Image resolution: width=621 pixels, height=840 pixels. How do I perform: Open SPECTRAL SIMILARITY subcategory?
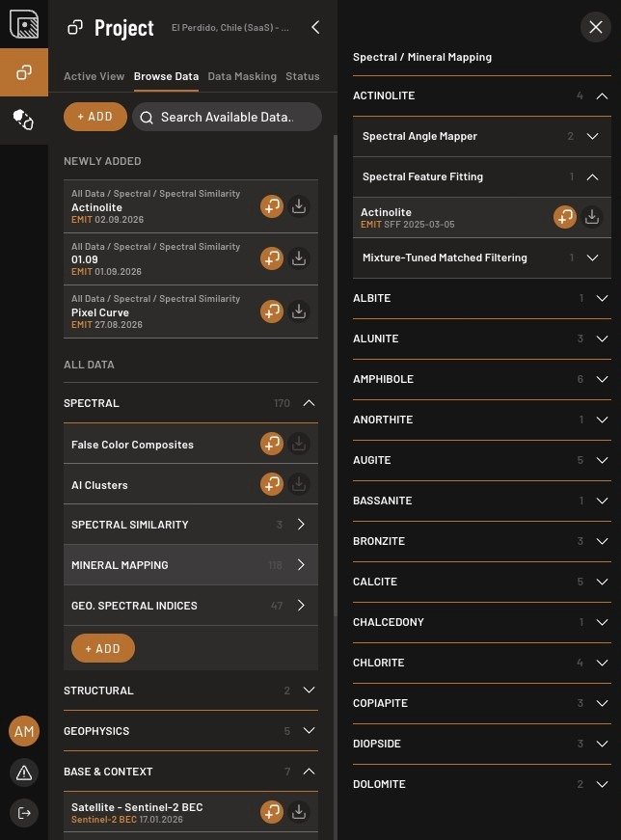pyautogui.click(x=191, y=525)
